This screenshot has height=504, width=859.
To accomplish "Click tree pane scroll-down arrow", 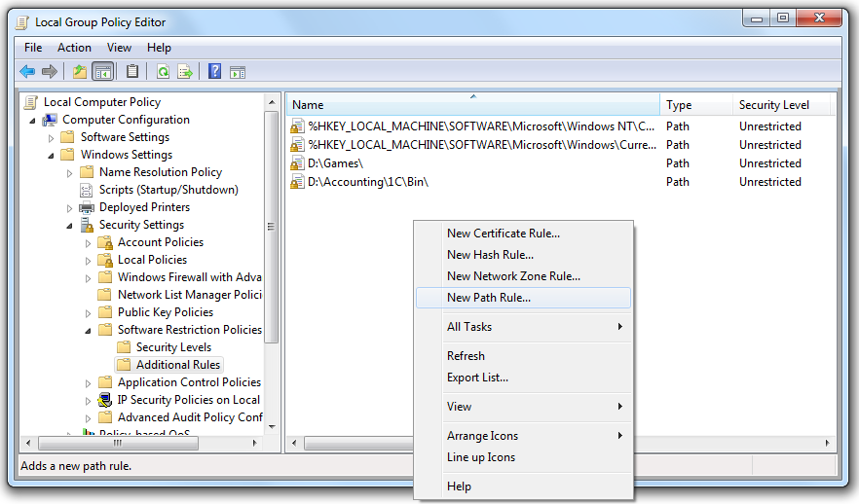I will tap(272, 427).
